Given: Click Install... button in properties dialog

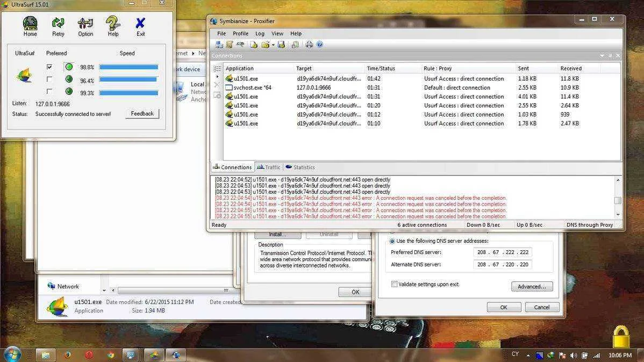Looking at the screenshot, I should (277, 234).
